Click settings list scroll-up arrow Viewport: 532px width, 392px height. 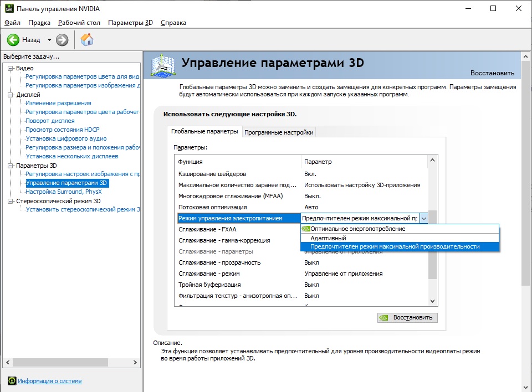(x=432, y=160)
